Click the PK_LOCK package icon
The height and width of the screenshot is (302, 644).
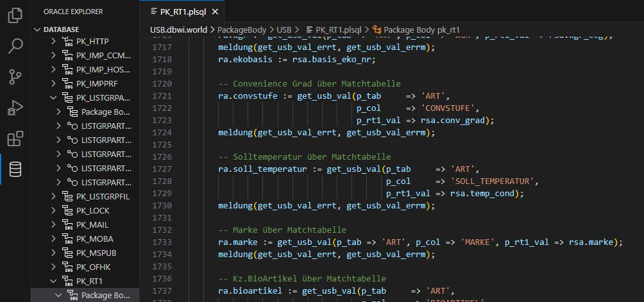[x=67, y=211]
